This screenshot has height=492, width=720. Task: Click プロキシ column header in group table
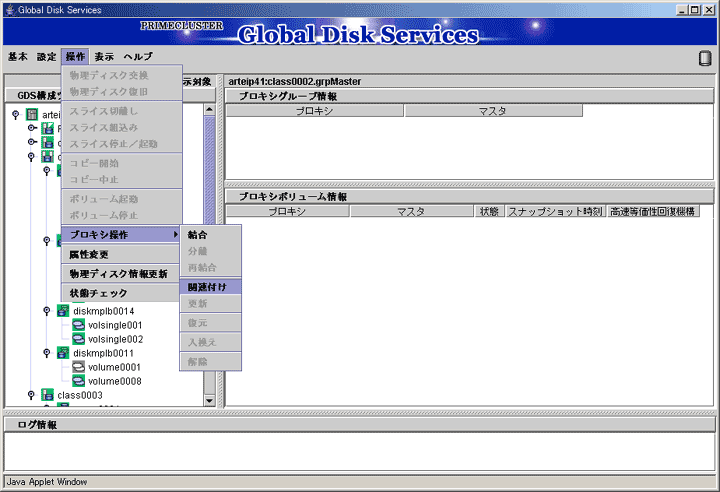315,111
